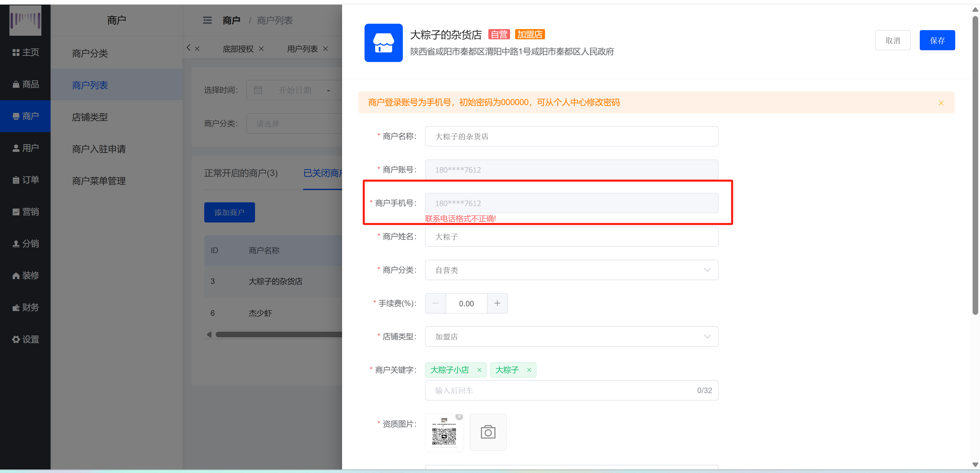This screenshot has height=473, width=980.
Task: Open the 商品 products sidebar item
Action: (x=25, y=84)
